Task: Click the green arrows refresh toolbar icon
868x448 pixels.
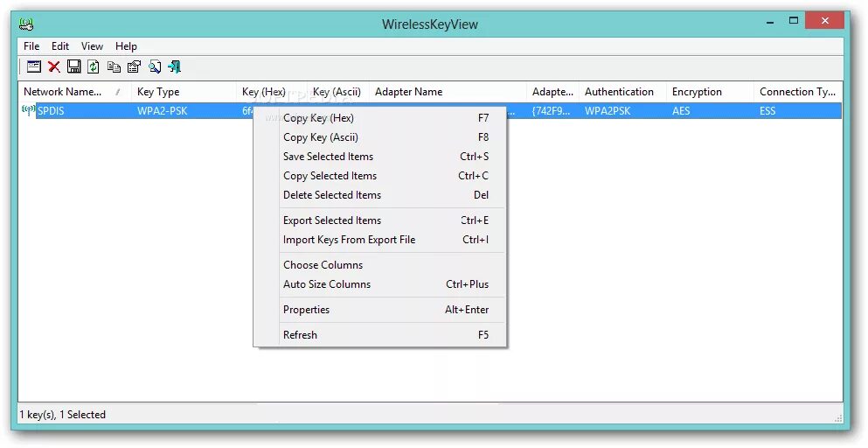Action: (x=94, y=66)
